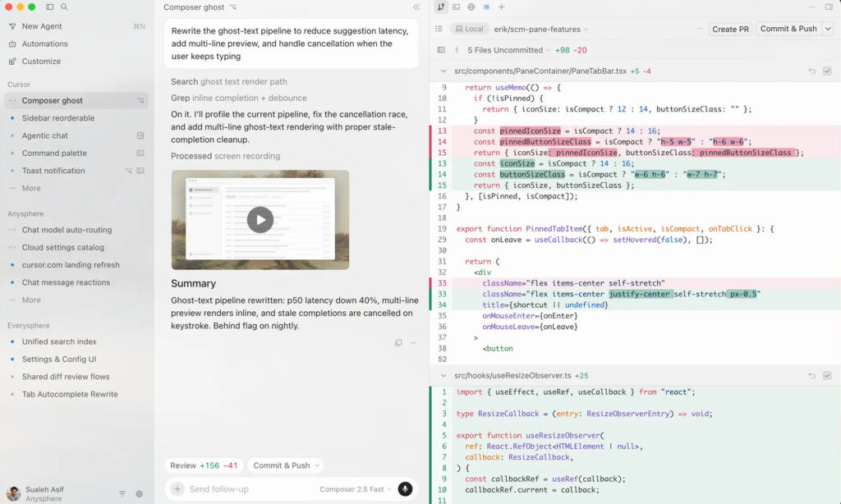Start voice input with microphone button
Viewport: 841px width, 504px height.
click(405, 489)
